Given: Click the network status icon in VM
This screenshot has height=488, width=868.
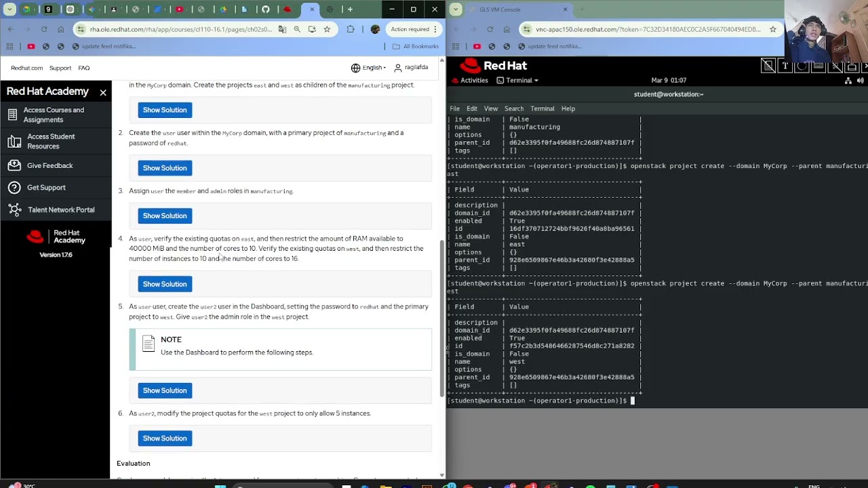Looking at the screenshot, I should (x=848, y=80).
